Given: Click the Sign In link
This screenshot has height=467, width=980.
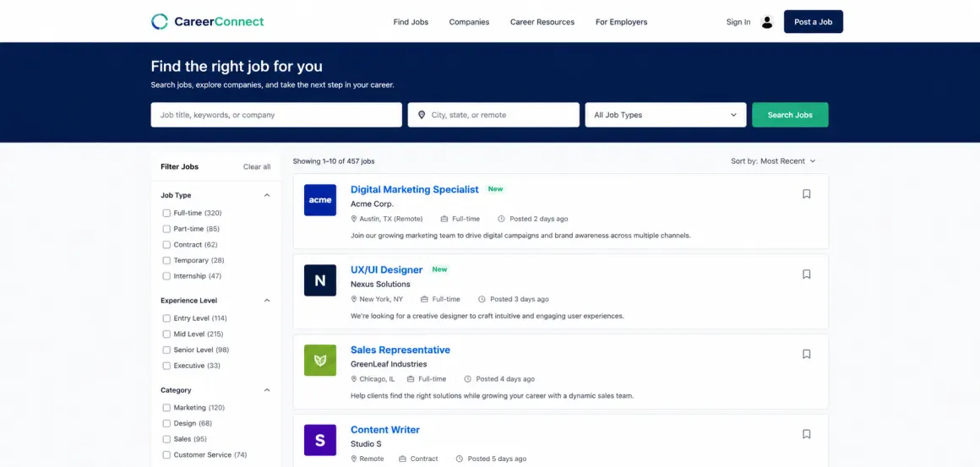Looking at the screenshot, I should [x=738, y=22].
